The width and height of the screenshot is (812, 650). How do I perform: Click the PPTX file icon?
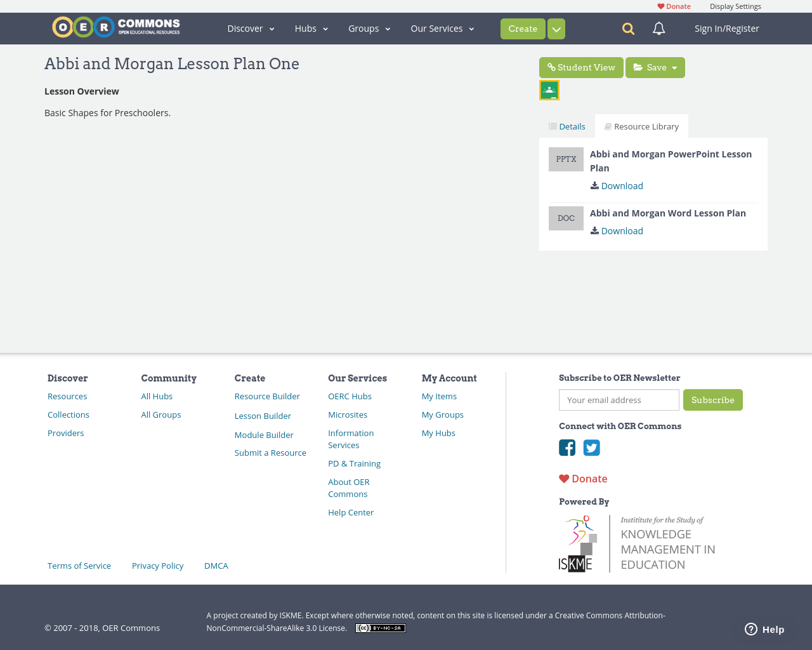(x=566, y=159)
